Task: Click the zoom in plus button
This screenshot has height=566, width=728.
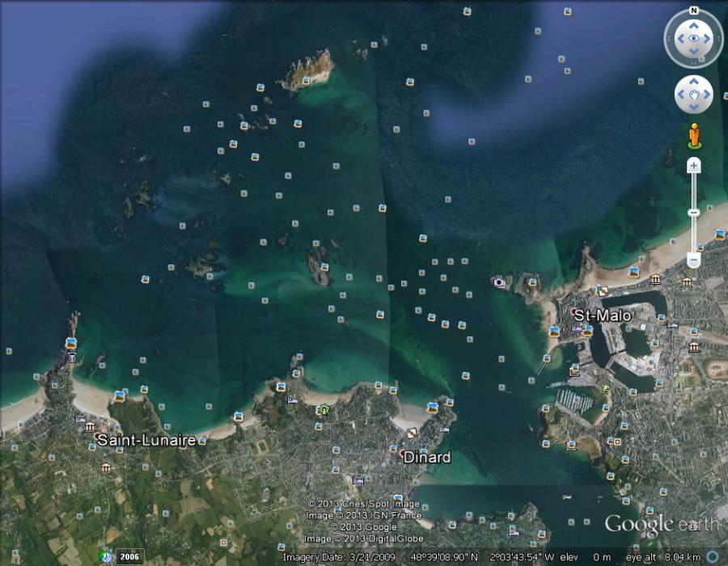Action: pyautogui.click(x=693, y=166)
